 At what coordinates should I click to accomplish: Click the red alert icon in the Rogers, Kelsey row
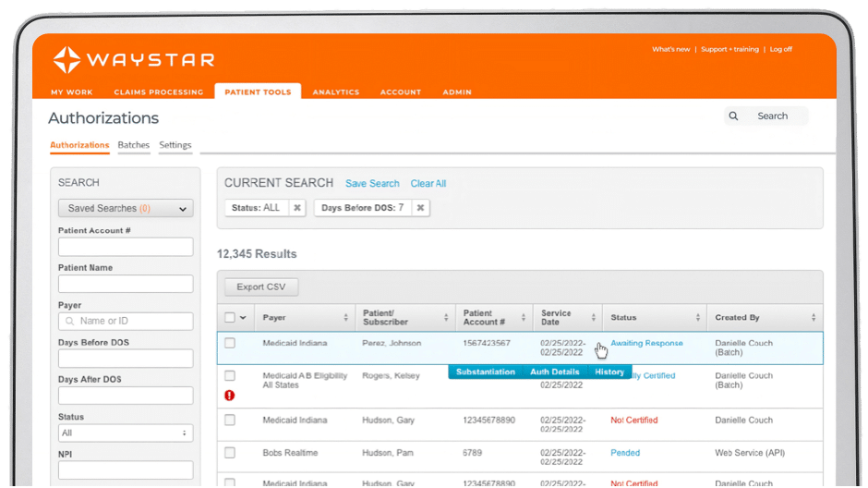click(229, 396)
